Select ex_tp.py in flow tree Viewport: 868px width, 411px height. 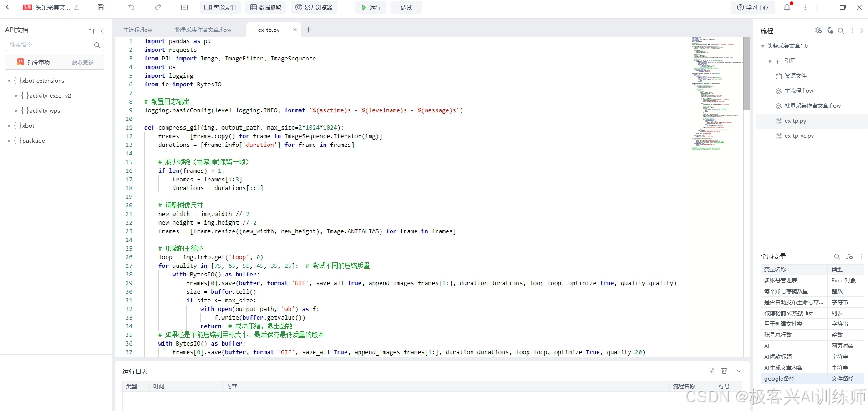(x=812, y=121)
